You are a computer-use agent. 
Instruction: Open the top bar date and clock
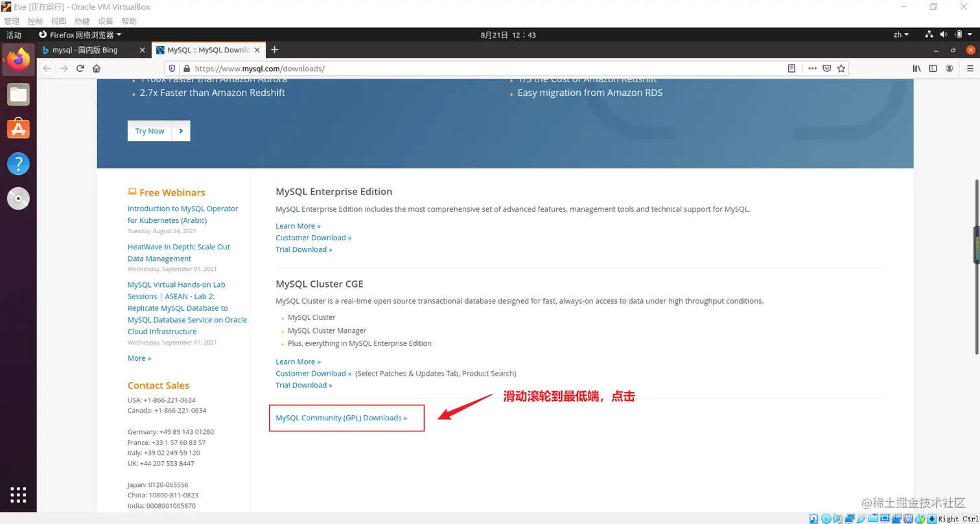tap(508, 35)
